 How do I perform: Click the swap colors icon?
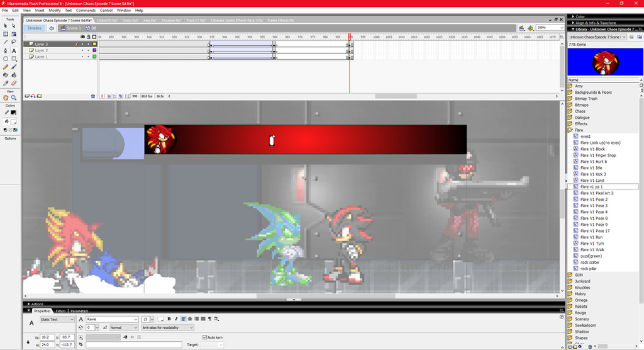[x=14, y=130]
